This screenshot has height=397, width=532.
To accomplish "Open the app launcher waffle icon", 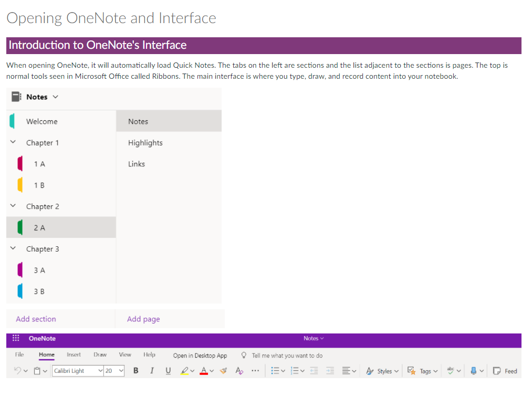I will click(16, 339).
